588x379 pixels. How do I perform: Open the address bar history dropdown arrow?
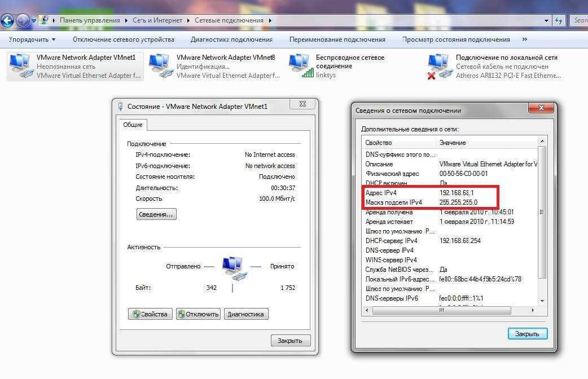546,20
